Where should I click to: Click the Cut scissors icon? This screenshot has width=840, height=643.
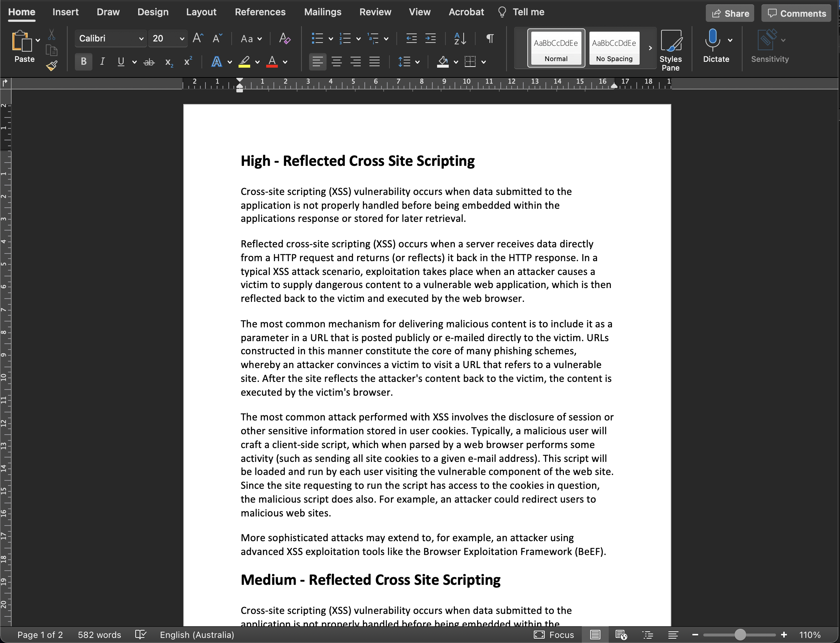[52, 35]
